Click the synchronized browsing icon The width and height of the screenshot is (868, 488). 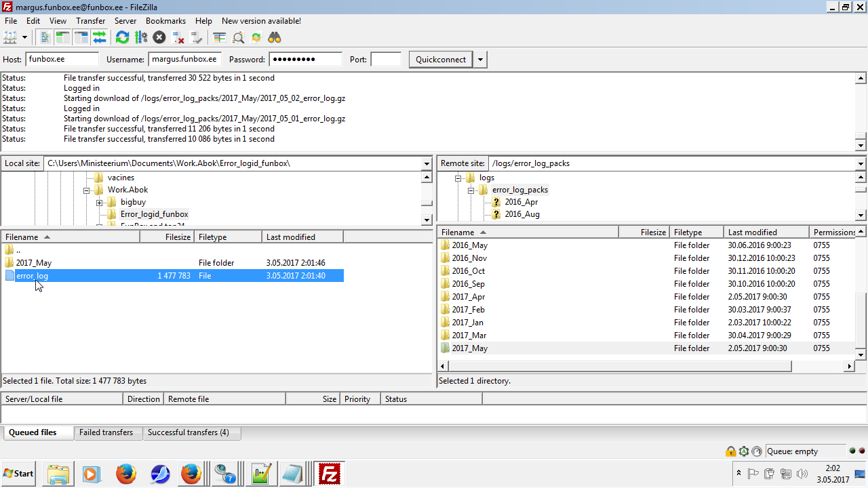(256, 37)
